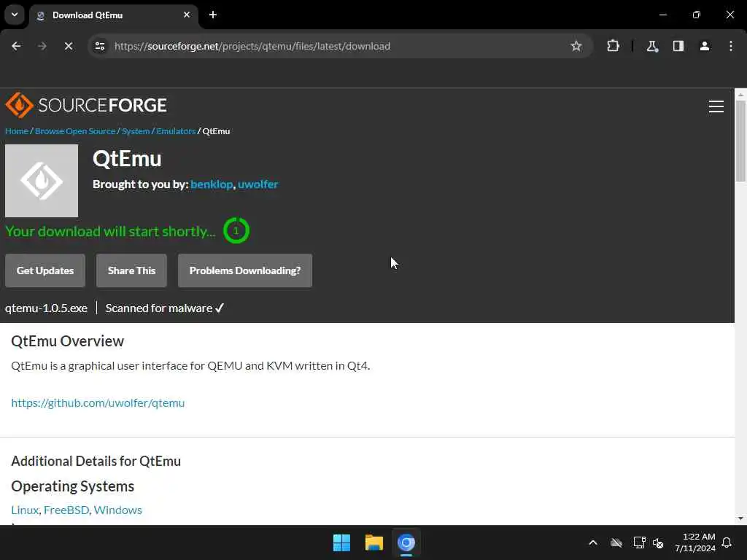Open File Explorer from the taskbar

coord(374,542)
